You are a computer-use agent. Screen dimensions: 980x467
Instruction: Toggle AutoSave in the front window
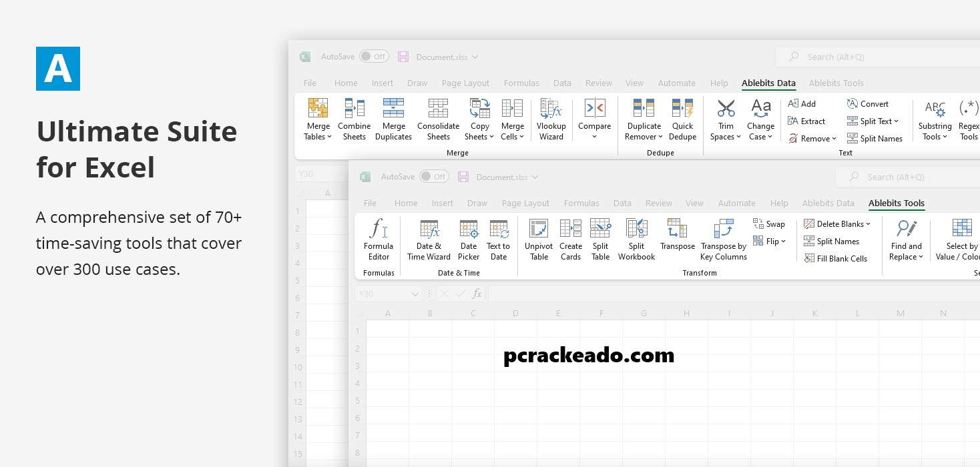coord(434,177)
